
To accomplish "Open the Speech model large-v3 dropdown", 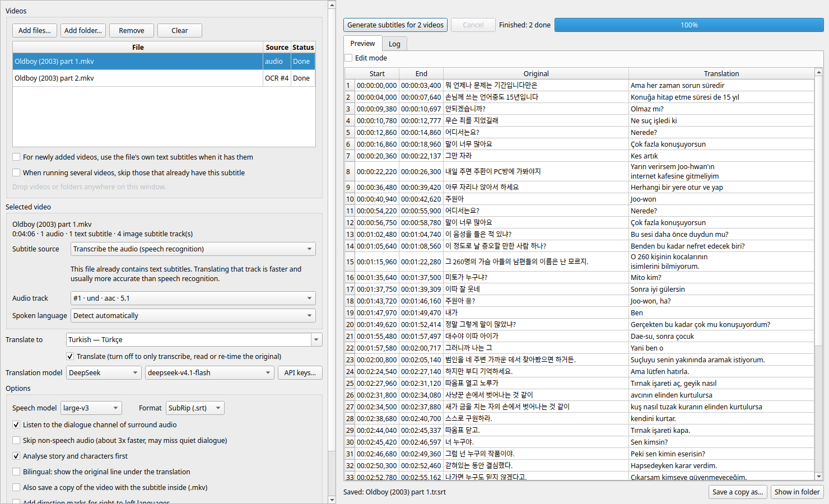I will pos(91,408).
